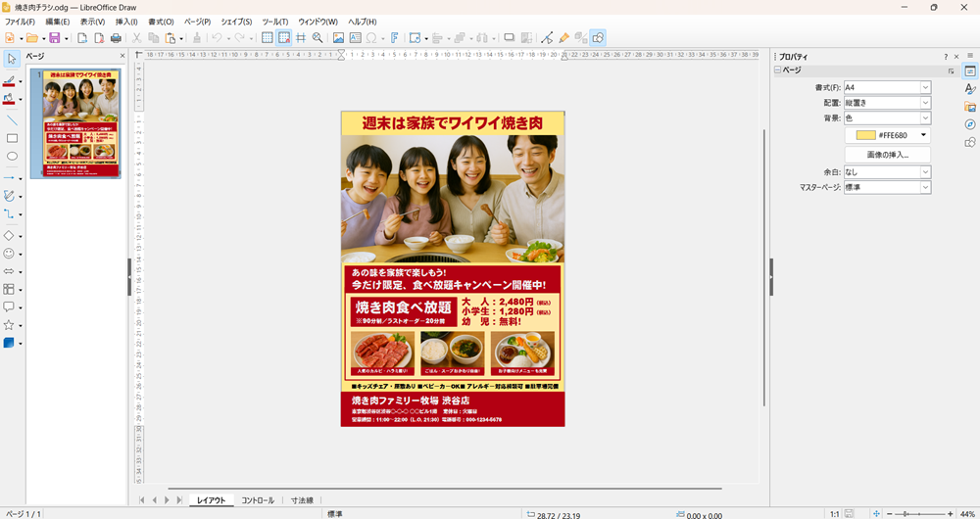
Task: Click the line color tool icon
Action: (x=9, y=80)
